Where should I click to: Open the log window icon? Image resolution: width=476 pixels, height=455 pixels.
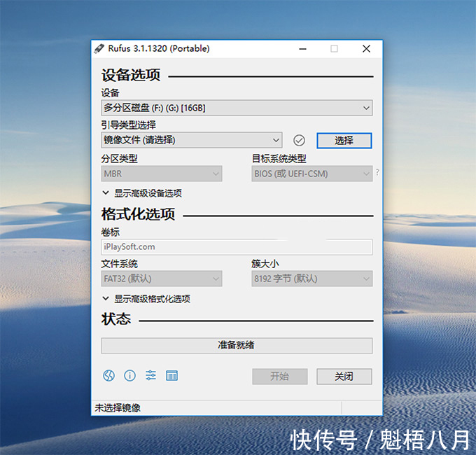(171, 376)
